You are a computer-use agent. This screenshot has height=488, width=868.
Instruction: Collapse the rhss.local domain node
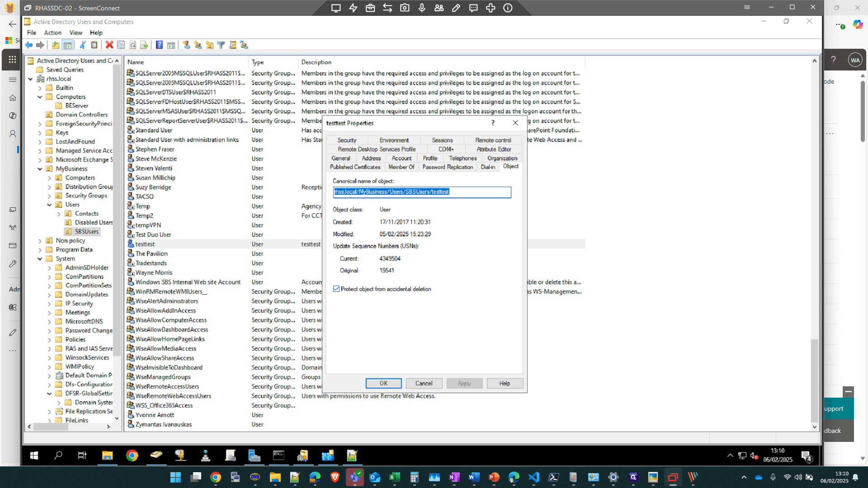point(30,79)
